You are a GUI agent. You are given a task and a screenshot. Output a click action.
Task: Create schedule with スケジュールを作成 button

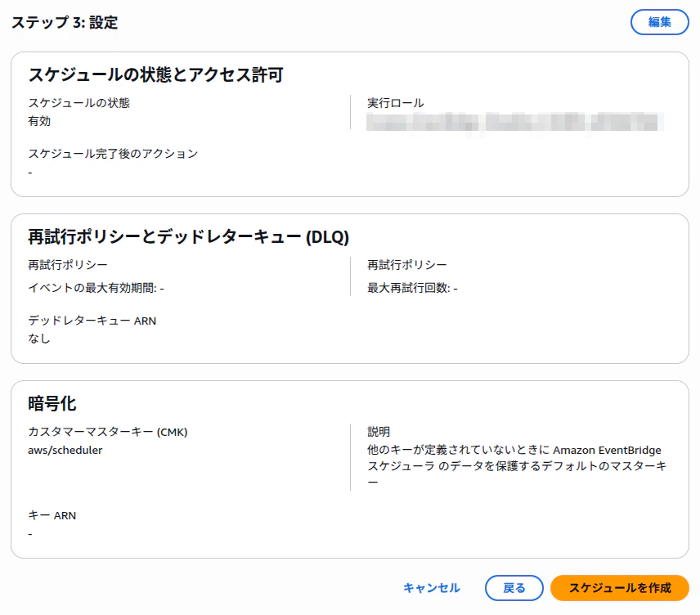coord(619,588)
